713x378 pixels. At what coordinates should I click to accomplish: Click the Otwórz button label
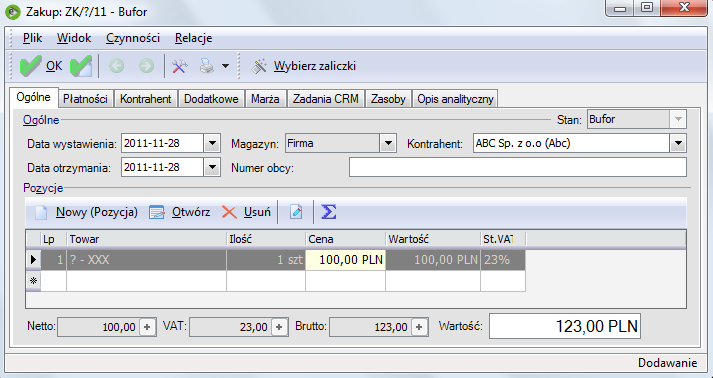[x=191, y=212]
